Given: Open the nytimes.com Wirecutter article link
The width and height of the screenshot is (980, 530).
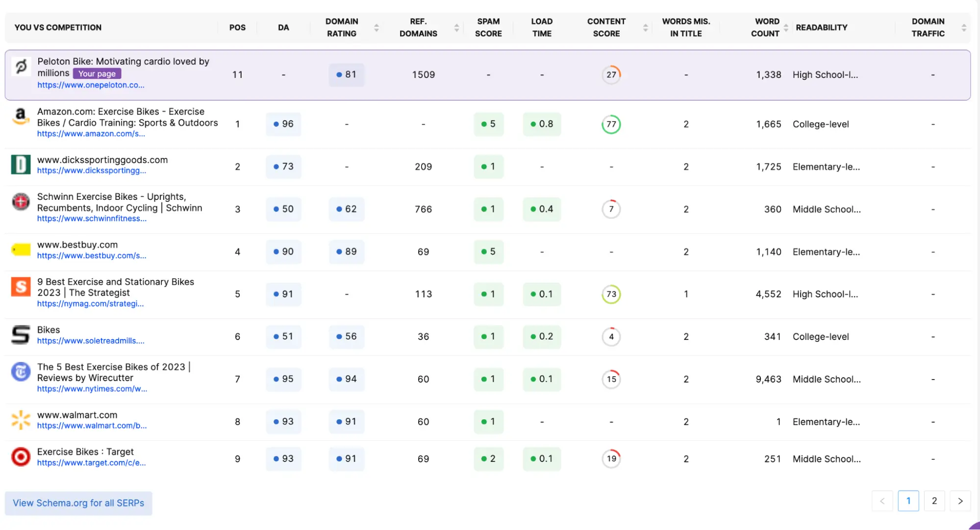Looking at the screenshot, I should click(92, 388).
